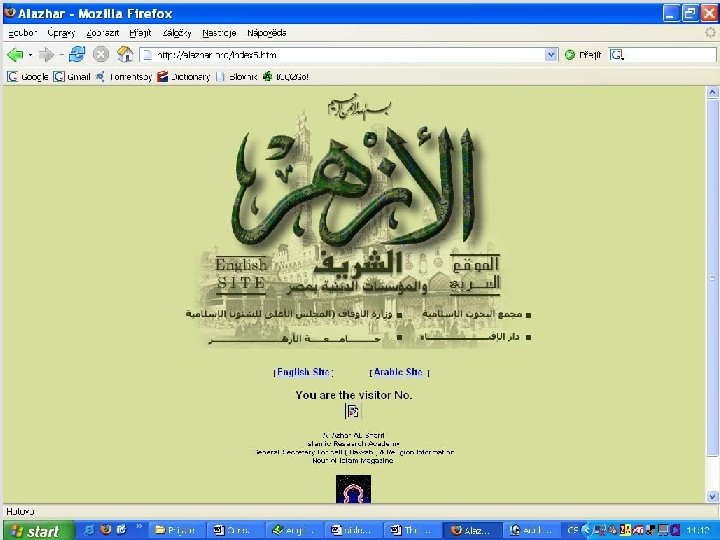The height and width of the screenshot is (540, 720).
Task: Open the Přejít menu
Action: click(140, 33)
